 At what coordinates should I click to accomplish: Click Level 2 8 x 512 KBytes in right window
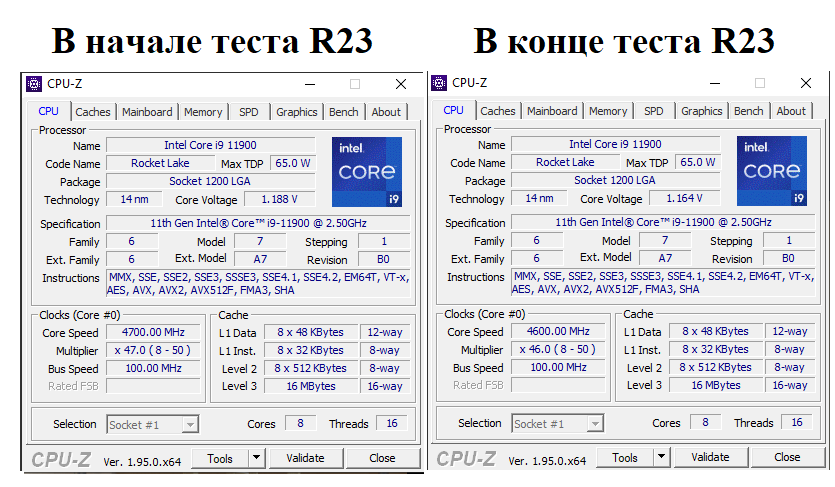tap(716, 367)
